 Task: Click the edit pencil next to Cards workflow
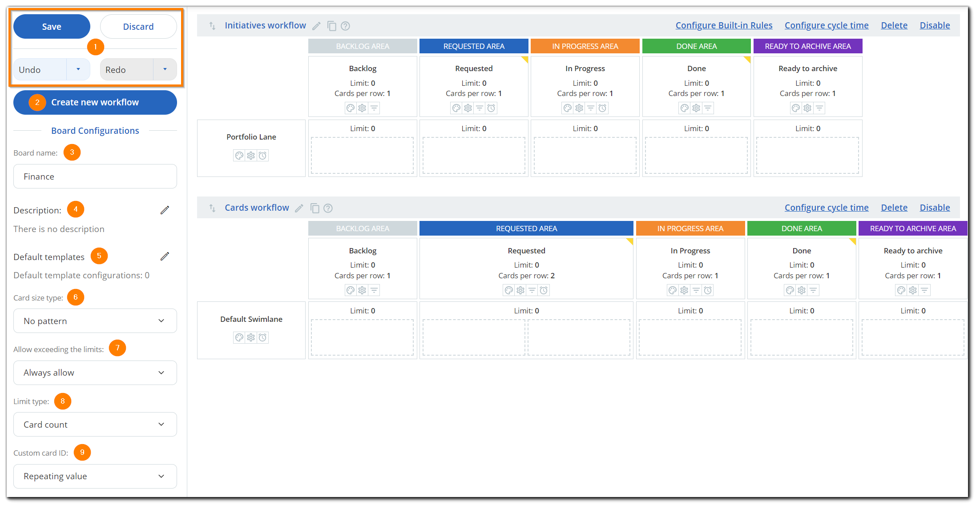(x=299, y=208)
